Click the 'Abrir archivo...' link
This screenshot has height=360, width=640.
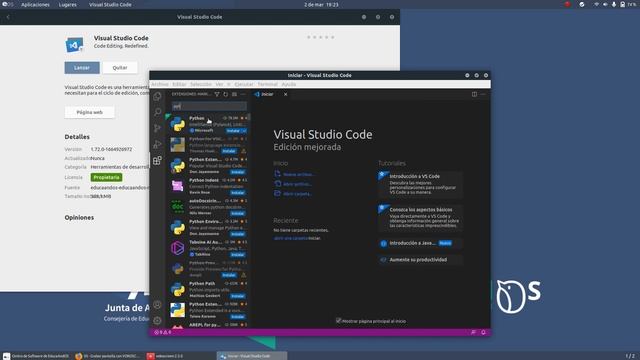click(297, 184)
